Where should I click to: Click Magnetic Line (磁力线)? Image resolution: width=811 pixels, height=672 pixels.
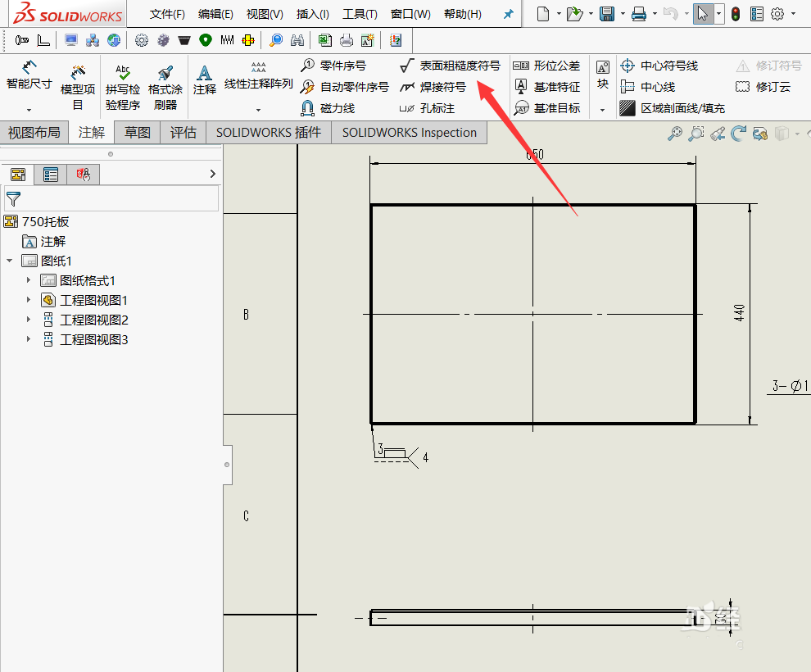pos(328,108)
